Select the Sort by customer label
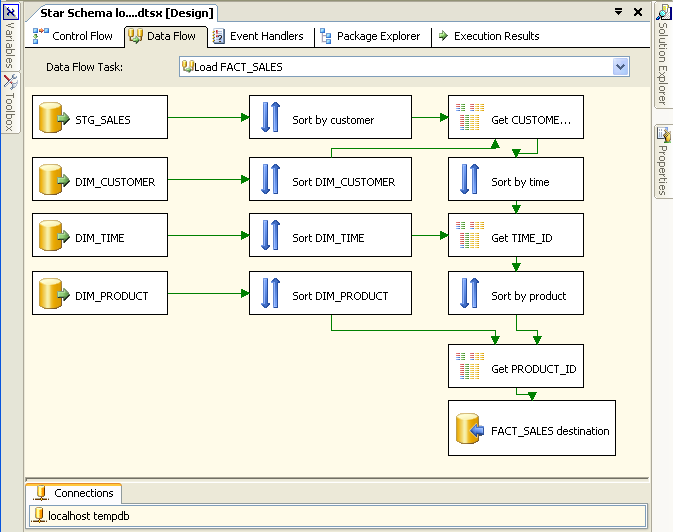673x532 pixels. click(333, 120)
